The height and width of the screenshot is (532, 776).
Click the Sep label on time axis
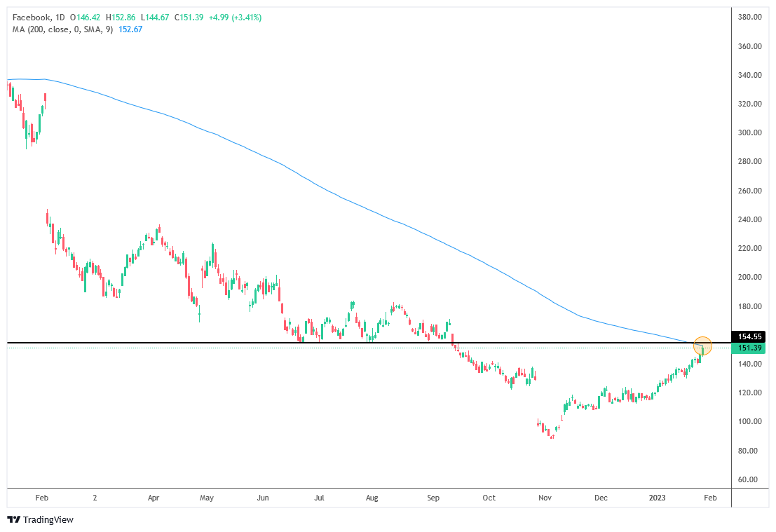433,498
